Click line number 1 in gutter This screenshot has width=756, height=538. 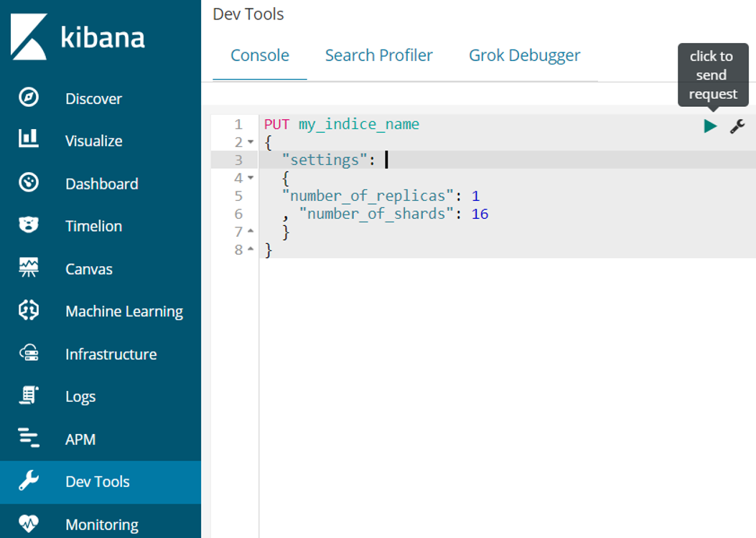coord(238,124)
